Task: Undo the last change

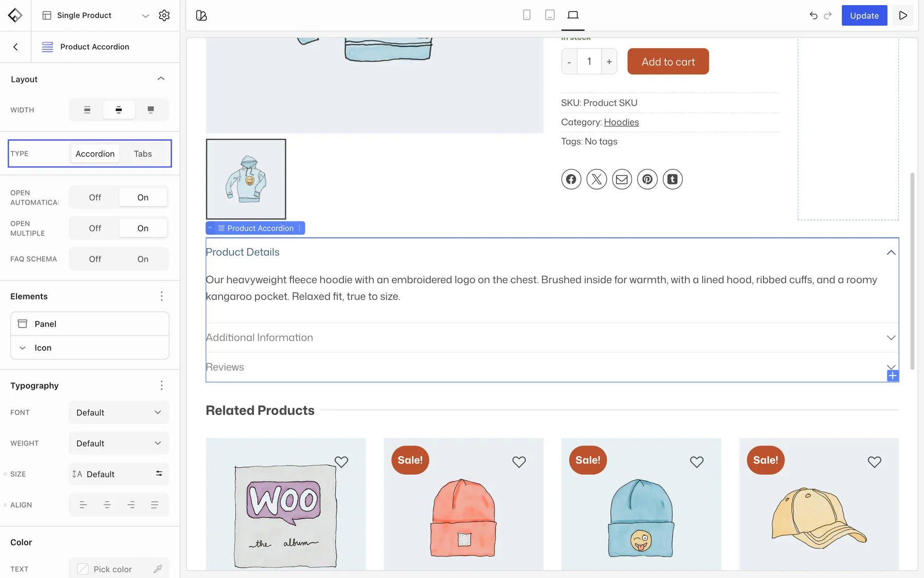Action: point(813,15)
